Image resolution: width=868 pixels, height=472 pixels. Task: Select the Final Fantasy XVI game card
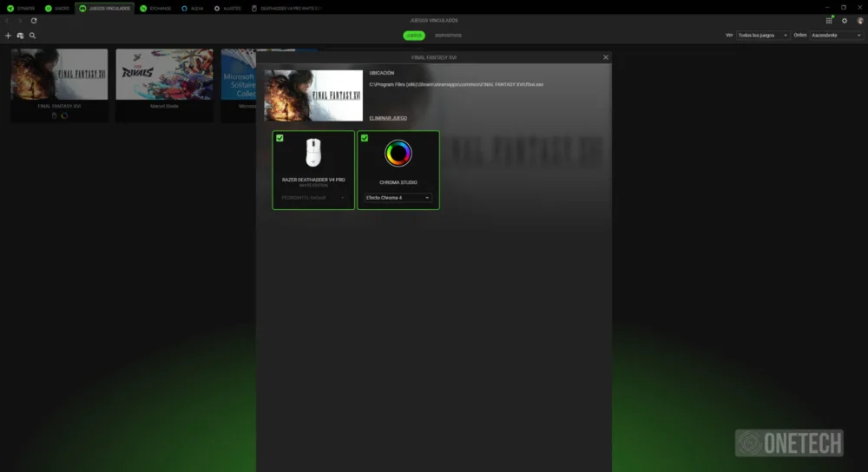[x=59, y=85]
